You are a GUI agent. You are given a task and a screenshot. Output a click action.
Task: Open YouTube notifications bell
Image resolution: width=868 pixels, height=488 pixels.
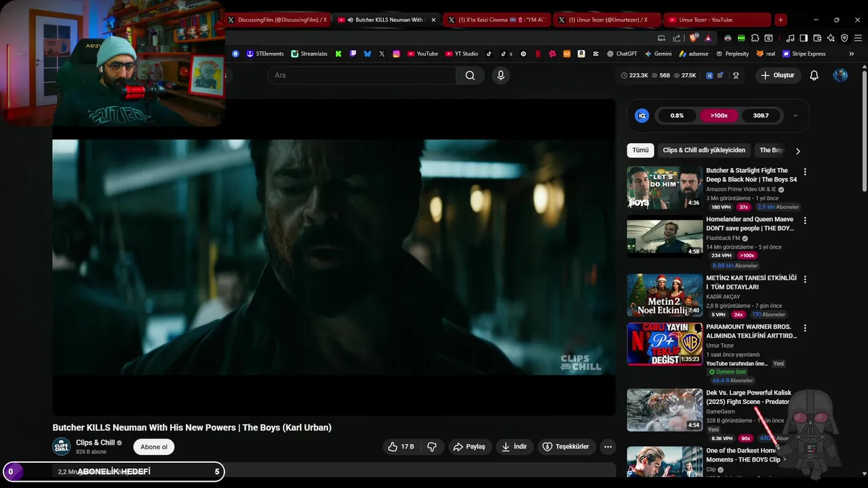click(x=814, y=75)
